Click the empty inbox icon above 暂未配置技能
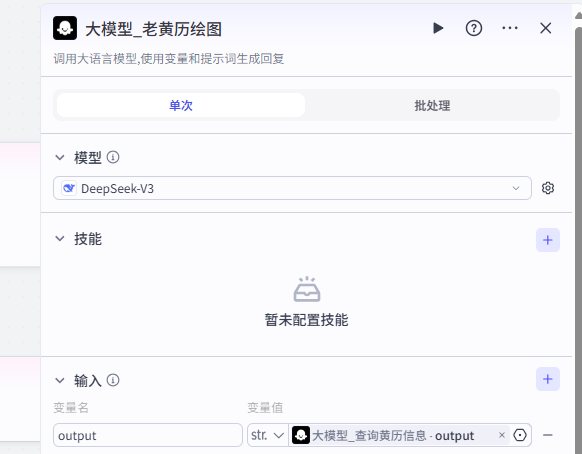Viewport: 582px width, 454px height. click(x=307, y=289)
